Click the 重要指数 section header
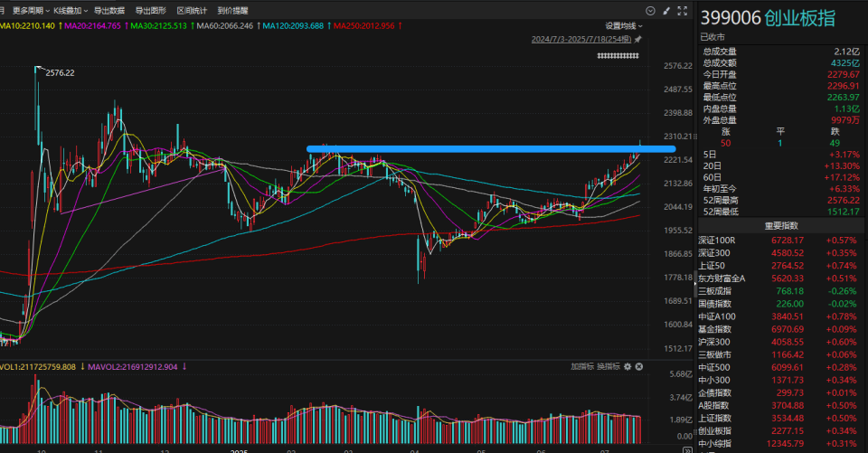Image resolution: width=868 pixels, height=453 pixels. coord(781,226)
